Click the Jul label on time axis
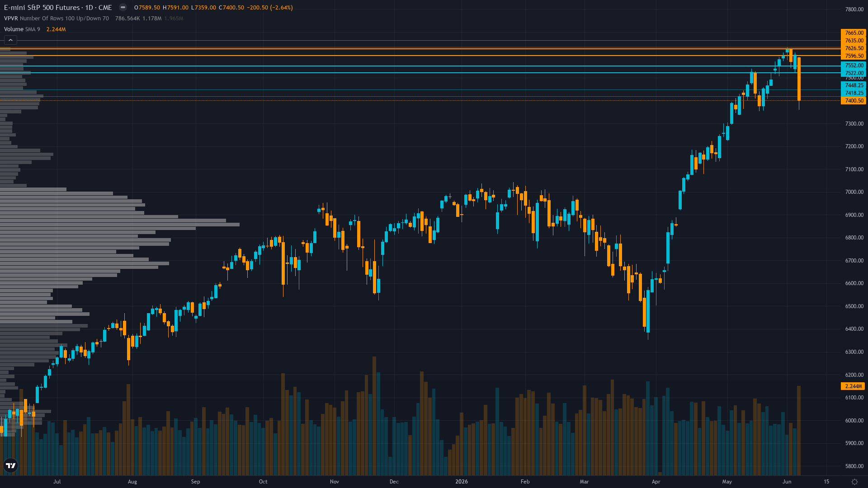 click(57, 482)
